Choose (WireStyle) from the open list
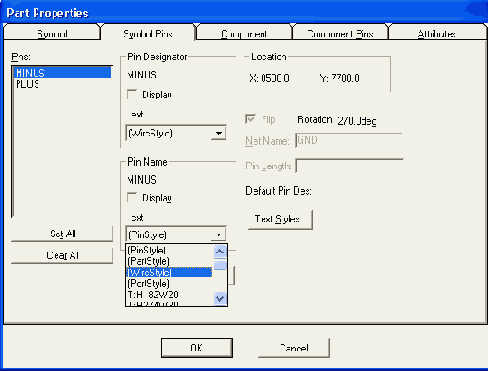Image resolution: width=488 pixels, height=371 pixels. tap(169, 272)
